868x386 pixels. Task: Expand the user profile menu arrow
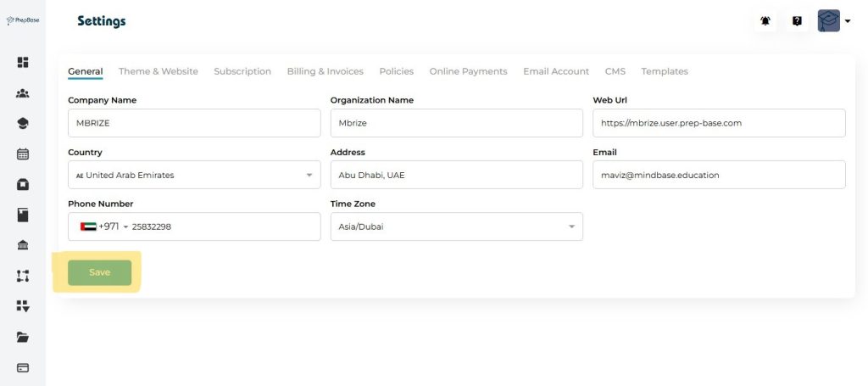point(847,22)
